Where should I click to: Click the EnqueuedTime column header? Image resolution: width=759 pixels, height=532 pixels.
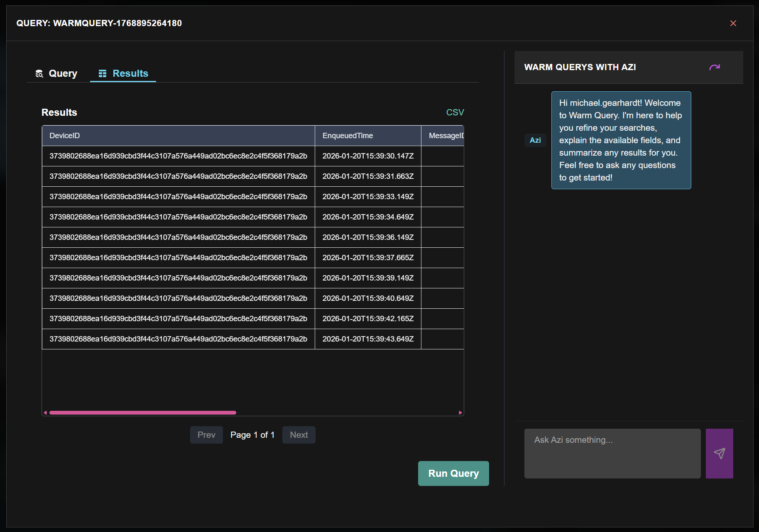(368, 136)
